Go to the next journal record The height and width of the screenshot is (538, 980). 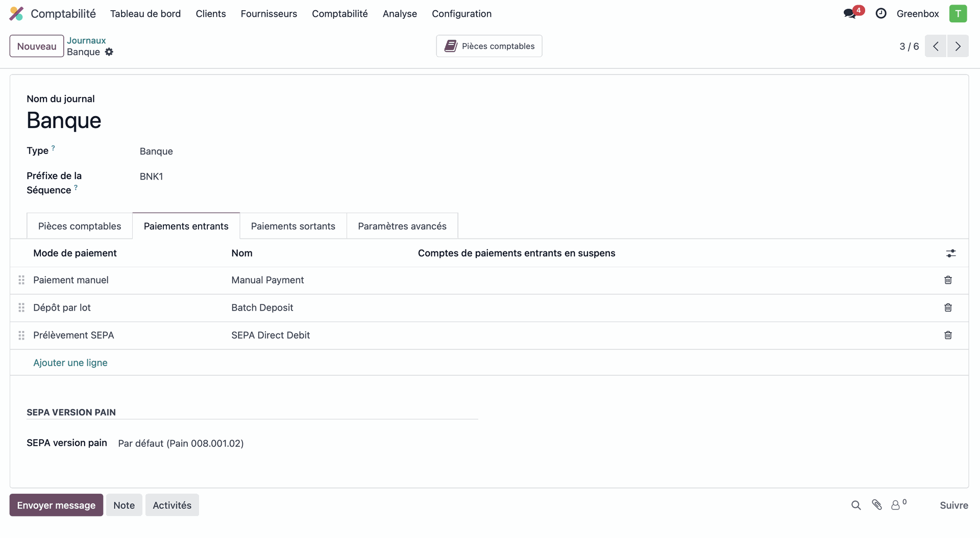(958, 46)
